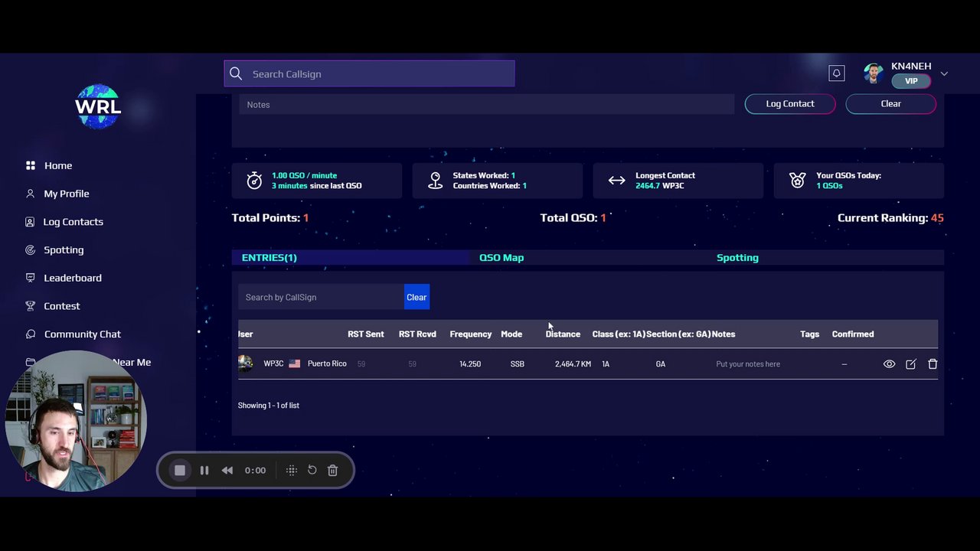
Task: Click the Community Chat bubble icon
Action: [x=31, y=334]
